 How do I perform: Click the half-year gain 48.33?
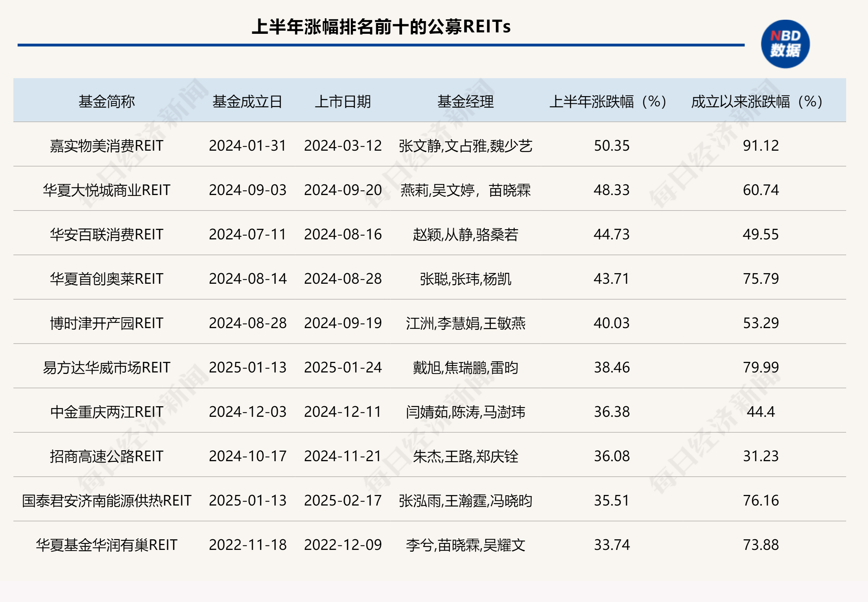pos(612,190)
